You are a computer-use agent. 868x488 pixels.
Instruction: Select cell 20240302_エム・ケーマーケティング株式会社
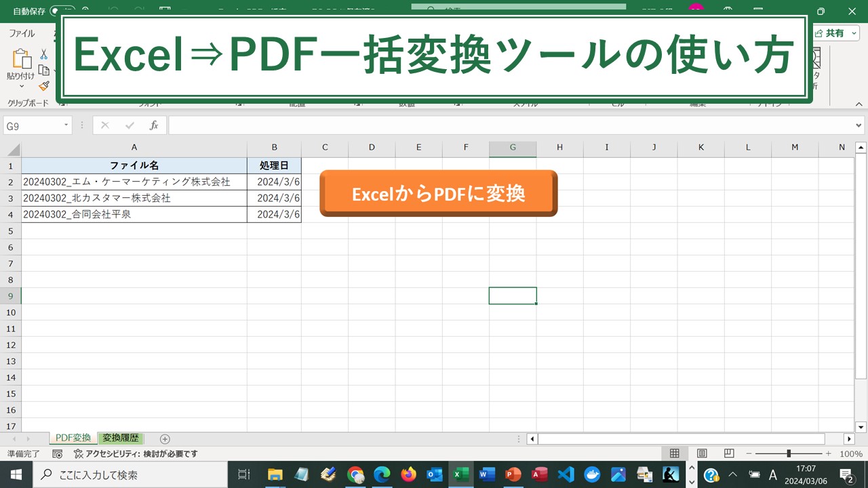tap(134, 182)
